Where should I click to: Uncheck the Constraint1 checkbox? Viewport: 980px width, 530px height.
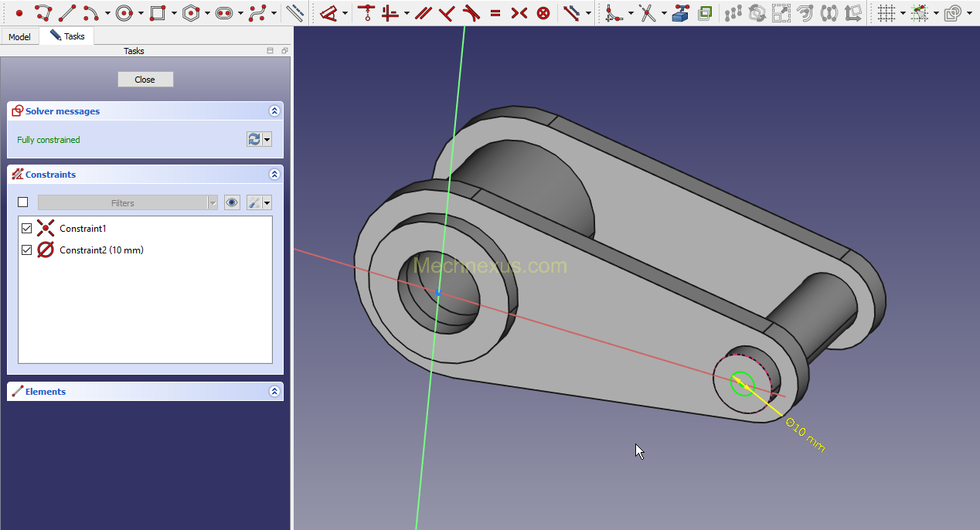27,229
